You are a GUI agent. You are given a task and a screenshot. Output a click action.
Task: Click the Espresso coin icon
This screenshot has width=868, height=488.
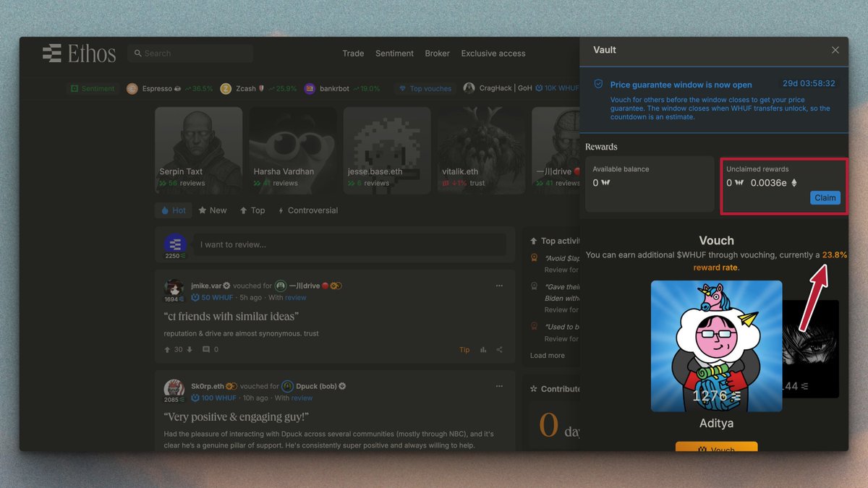[x=132, y=89]
